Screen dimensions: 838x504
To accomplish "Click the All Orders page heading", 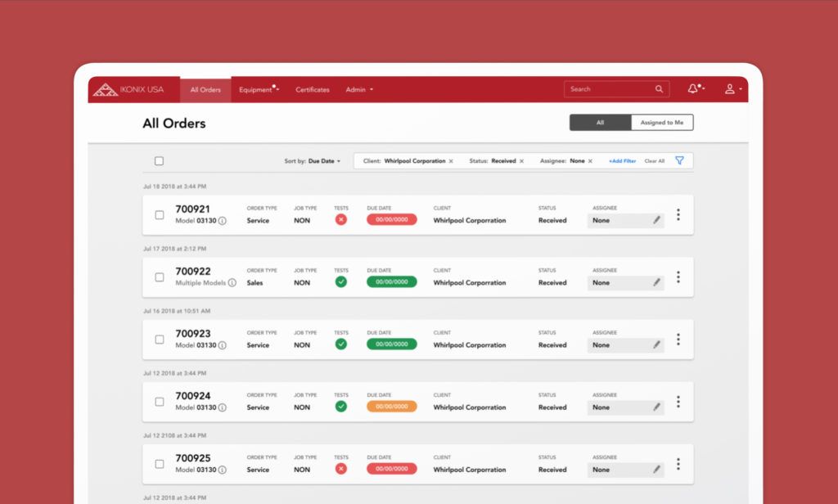I will click(x=174, y=124).
